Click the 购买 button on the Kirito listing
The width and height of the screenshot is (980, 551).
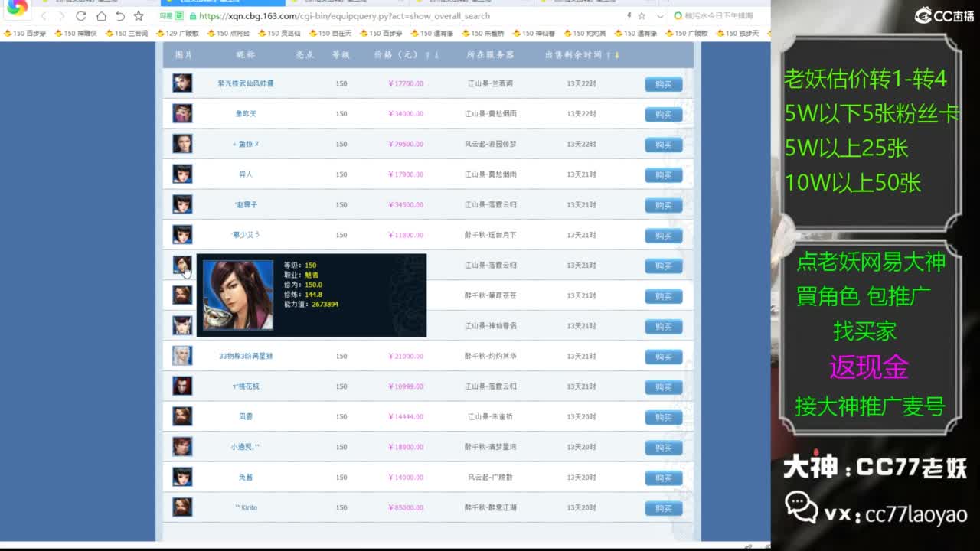point(662,507)
